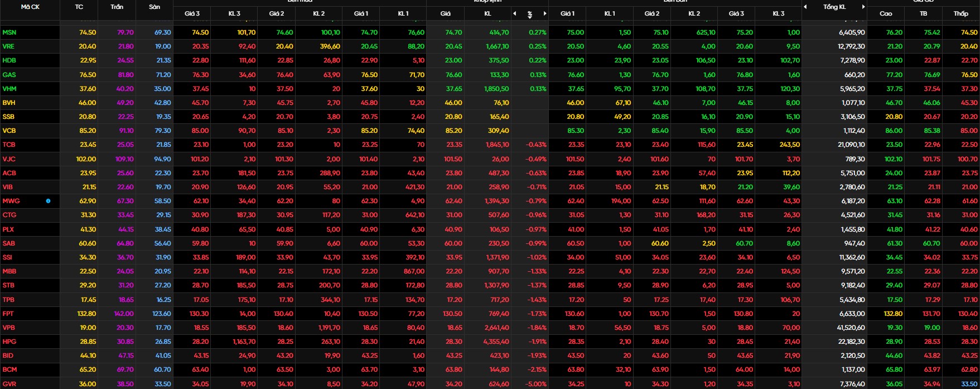Viewport: 980px width, 389px height.
Task: Select the VIB stock symbol
Action: pyautogui.click(x=8, y=187)
